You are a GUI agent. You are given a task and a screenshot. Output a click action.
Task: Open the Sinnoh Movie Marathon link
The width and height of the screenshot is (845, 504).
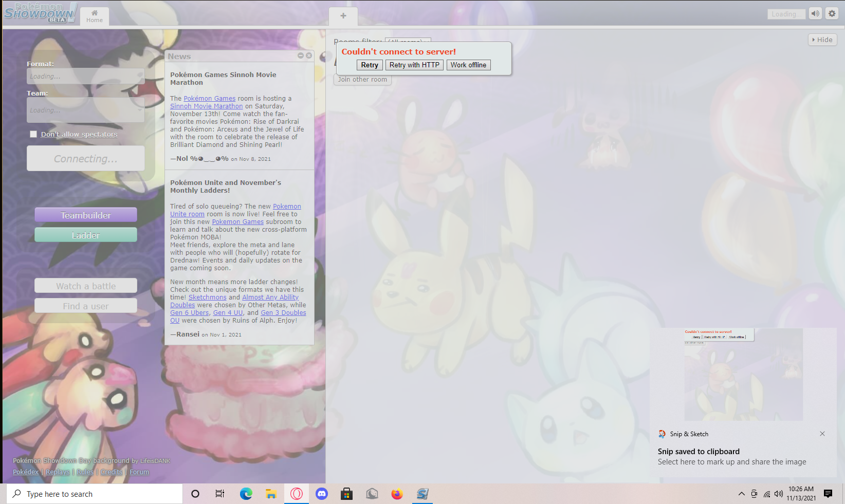pos(207,106)
